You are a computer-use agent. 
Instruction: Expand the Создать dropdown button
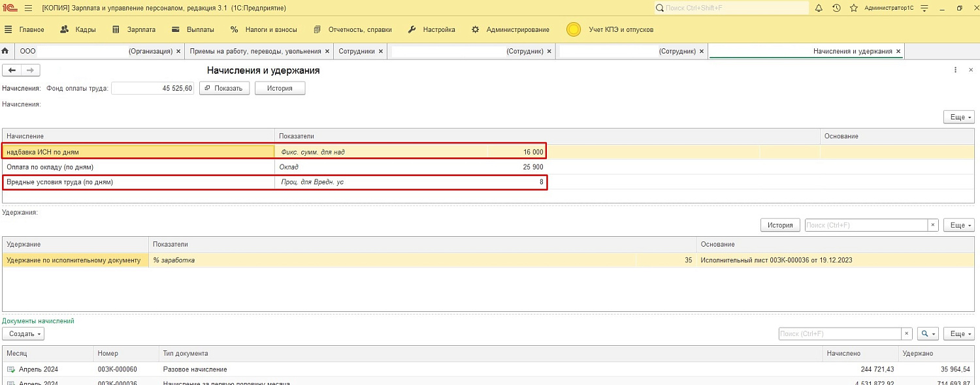[23, 333]
